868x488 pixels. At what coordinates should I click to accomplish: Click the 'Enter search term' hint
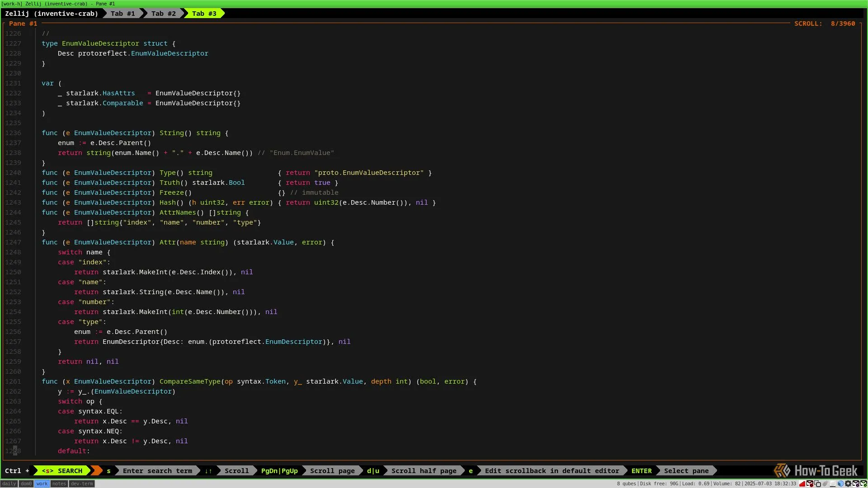click(x=157, y=470)
